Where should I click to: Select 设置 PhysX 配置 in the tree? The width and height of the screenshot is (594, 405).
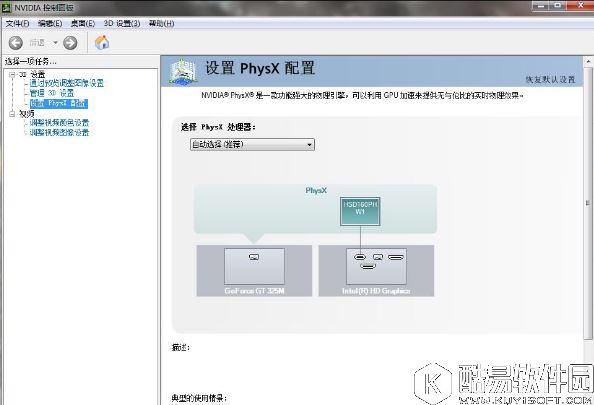click(59, 103)
